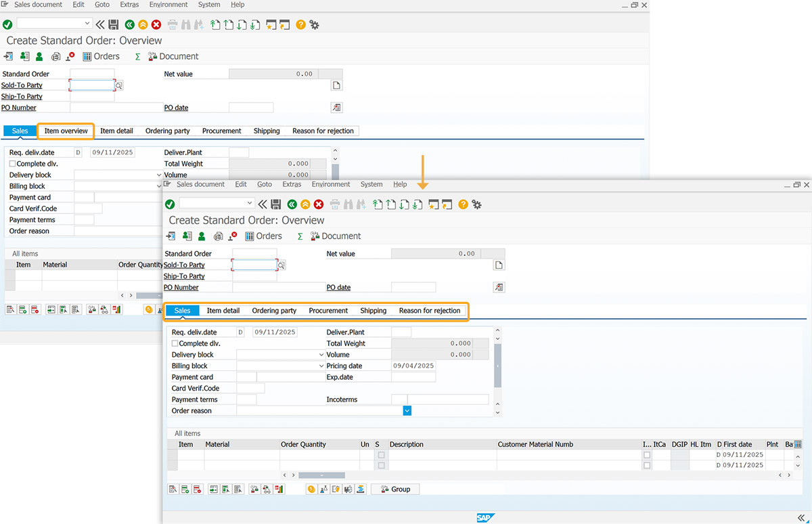
Task: Click the Sigma totals icon in front window
Action: [x=300, y=236]
